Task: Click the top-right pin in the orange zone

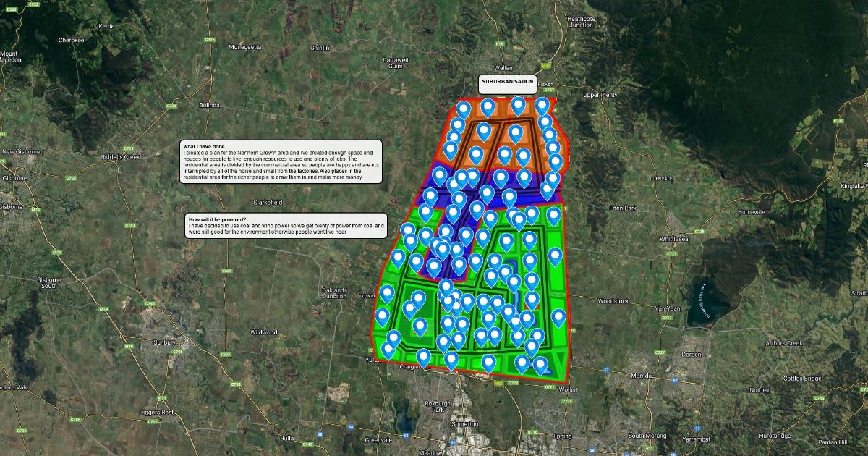Action: [x=542, y=106]
